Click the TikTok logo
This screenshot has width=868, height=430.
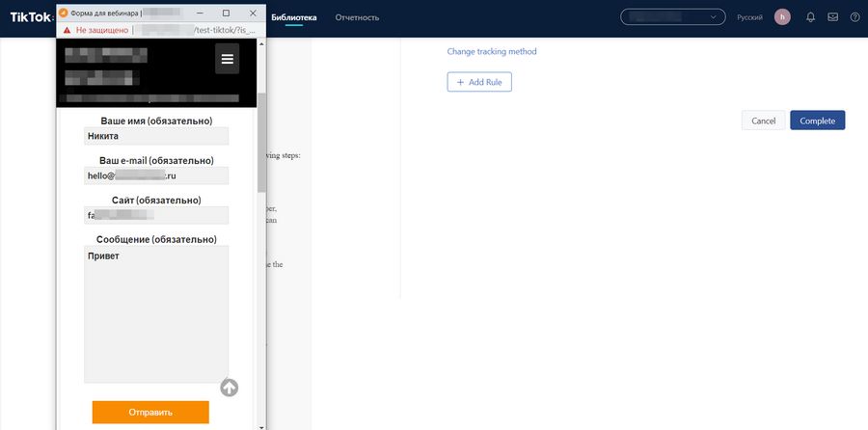(x=31, y=17)
